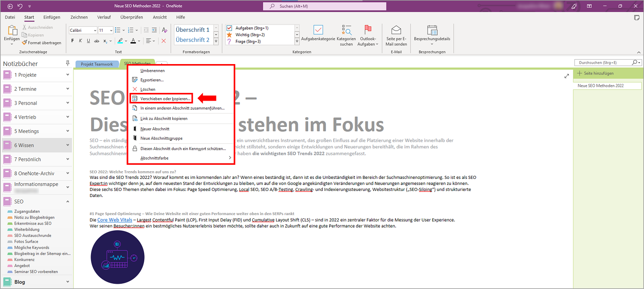The height and width of the screenshot is (289, 644).
Task: Add a new section tab with plus
Action: click(162, 64)
